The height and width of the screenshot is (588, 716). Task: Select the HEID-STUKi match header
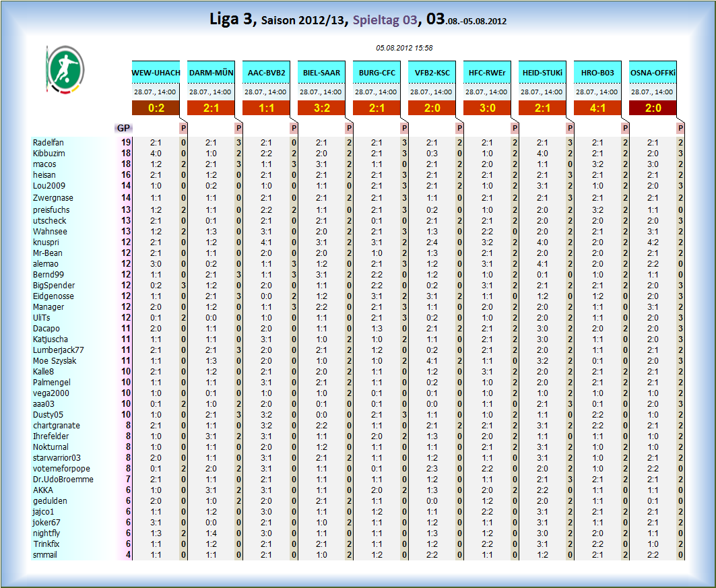point(543,73)
